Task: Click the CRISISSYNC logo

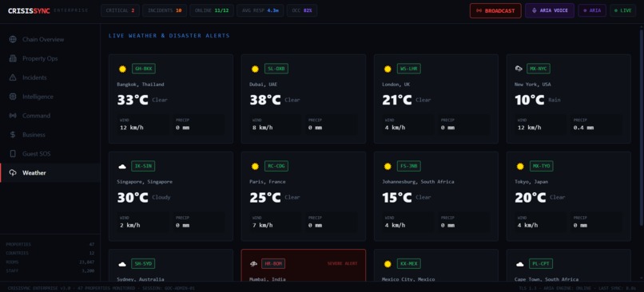Action: point(29,11)
